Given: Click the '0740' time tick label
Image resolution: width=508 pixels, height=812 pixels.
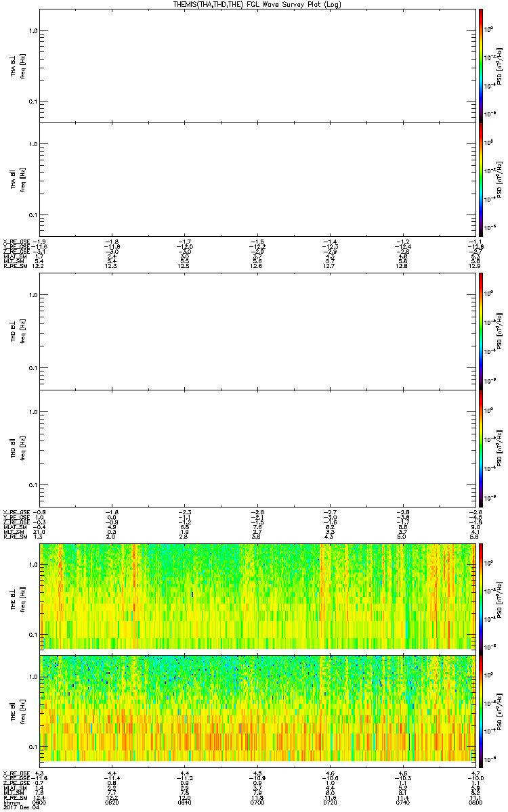Looking at the screenshot, I should tap(402, 802).
